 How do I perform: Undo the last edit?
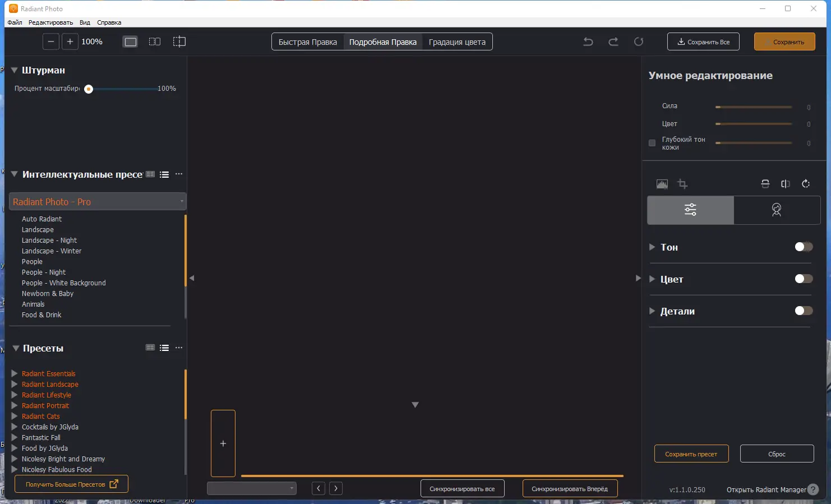point(588,41)
